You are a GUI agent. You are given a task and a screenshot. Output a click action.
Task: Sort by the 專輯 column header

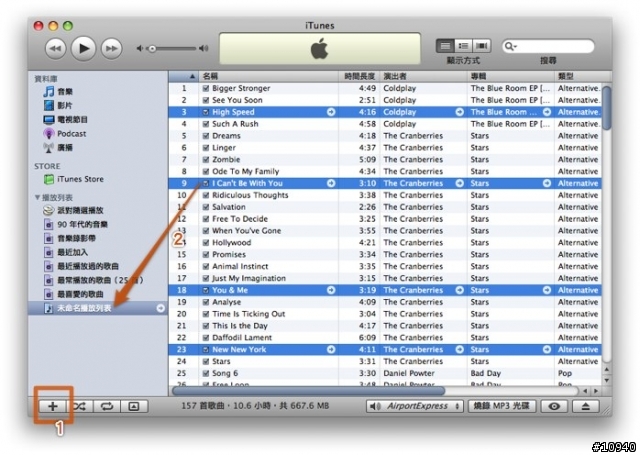click(x=511, y=76)
